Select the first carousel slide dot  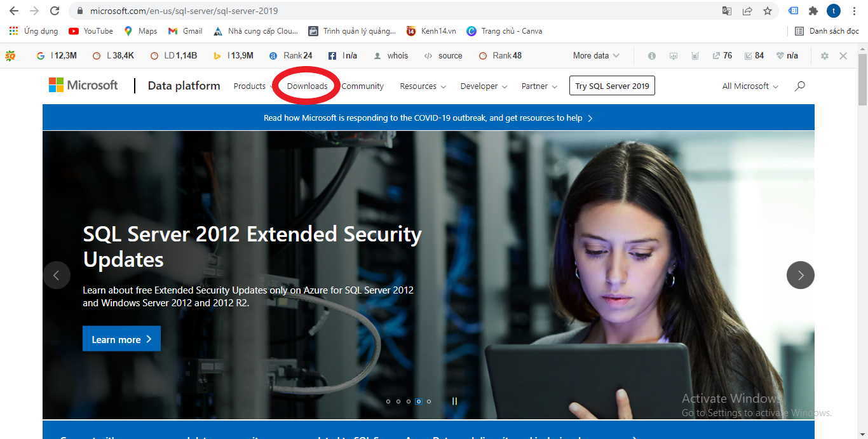click(388, 402)
